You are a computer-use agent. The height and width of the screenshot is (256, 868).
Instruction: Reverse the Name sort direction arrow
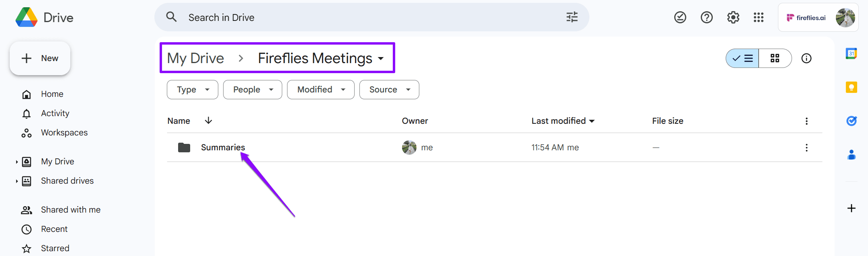point(208,121)
